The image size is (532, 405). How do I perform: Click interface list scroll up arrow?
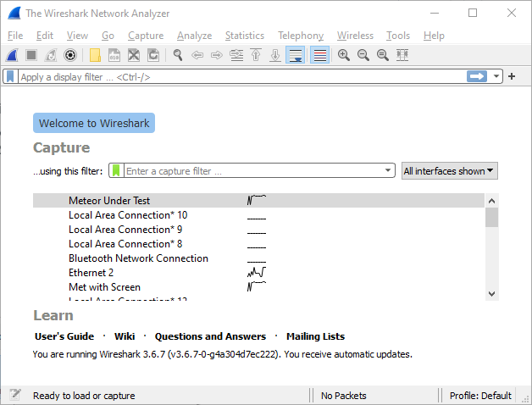491,201
